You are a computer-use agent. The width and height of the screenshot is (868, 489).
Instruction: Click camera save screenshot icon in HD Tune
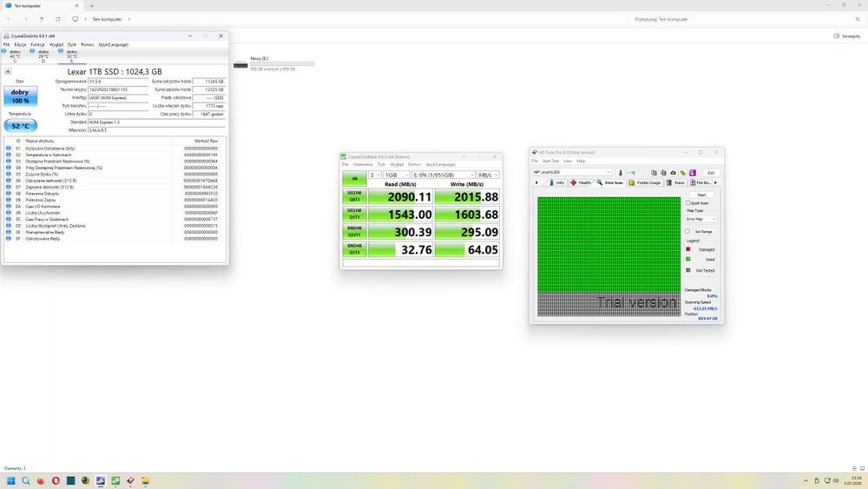click(674, 173)
